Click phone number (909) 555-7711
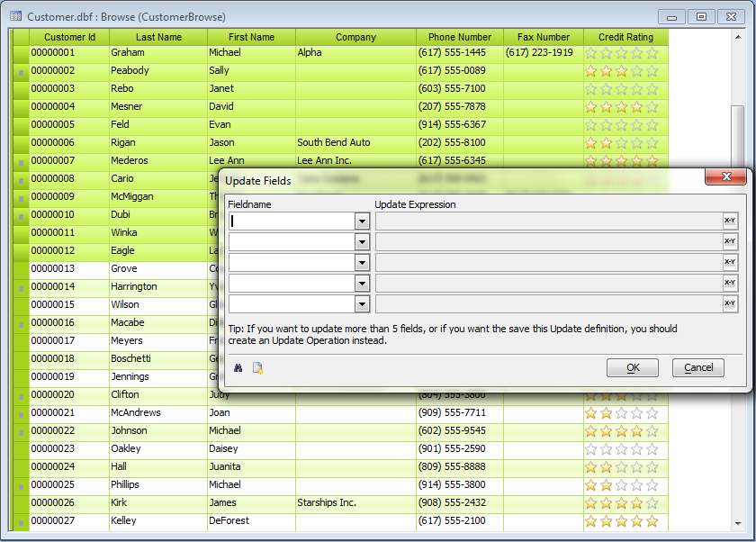Viewport: 756px width, 542px height. [x=452, y=412]
